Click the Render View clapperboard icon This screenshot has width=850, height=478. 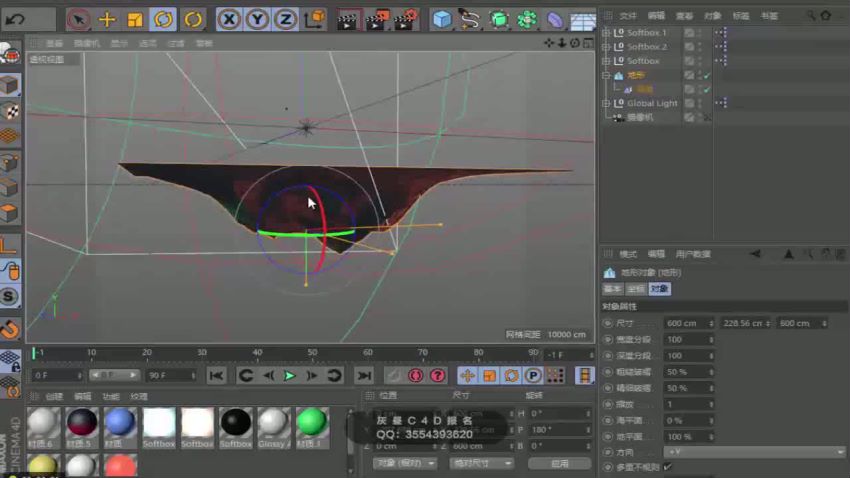[347, 20]
